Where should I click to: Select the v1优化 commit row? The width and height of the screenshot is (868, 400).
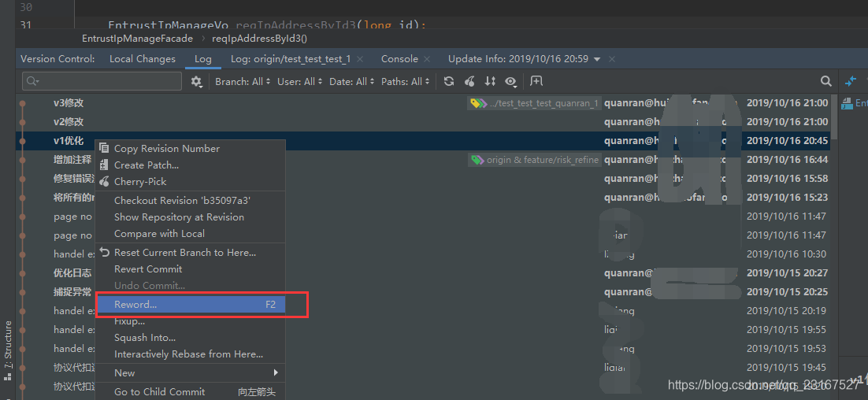click(x=424, y=140)
